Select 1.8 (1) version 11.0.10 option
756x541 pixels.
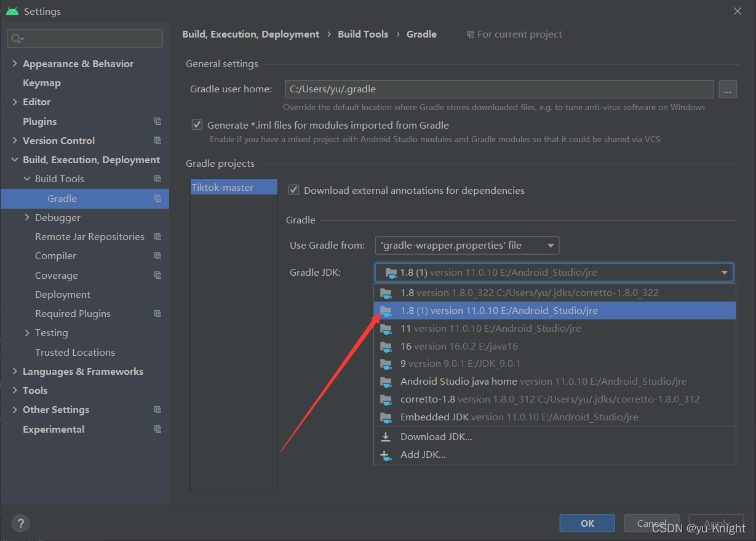tap(555, 311)
